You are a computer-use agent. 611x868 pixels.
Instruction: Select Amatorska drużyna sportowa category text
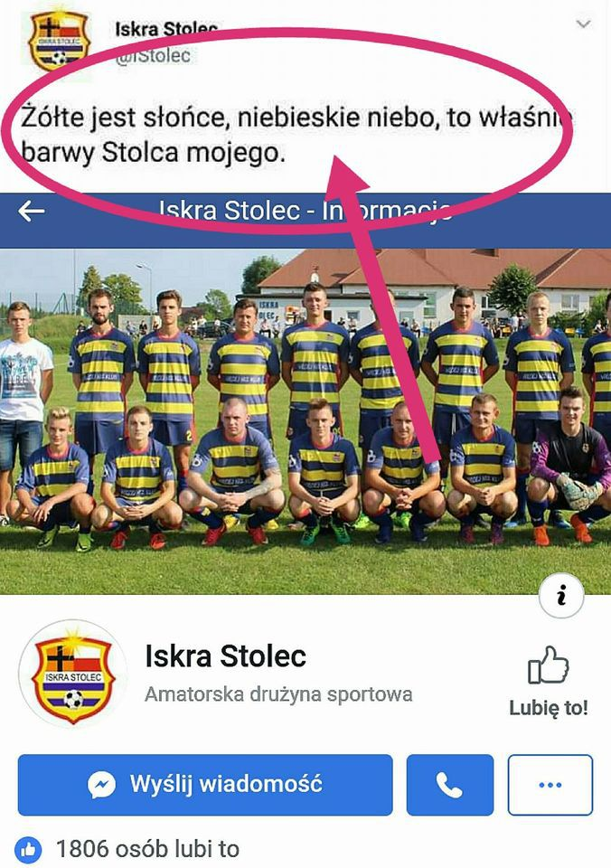pyautogui.click(x=278, y=694)
